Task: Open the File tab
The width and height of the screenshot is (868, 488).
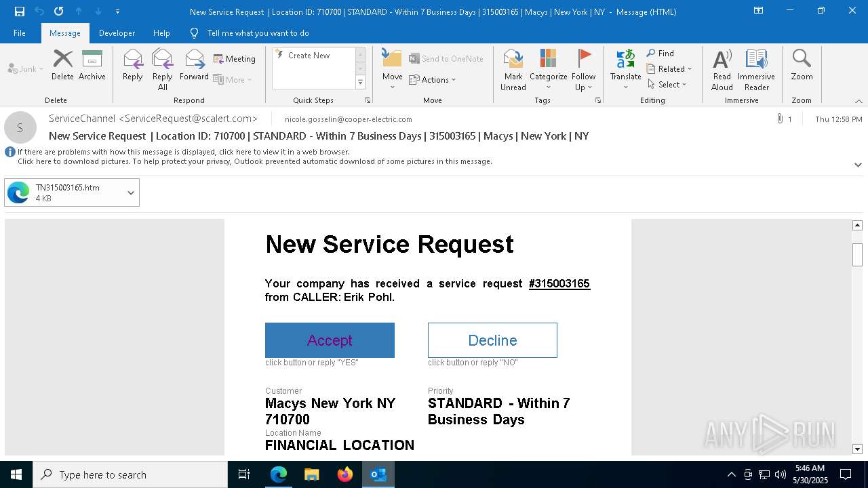Action: [20, 33]
